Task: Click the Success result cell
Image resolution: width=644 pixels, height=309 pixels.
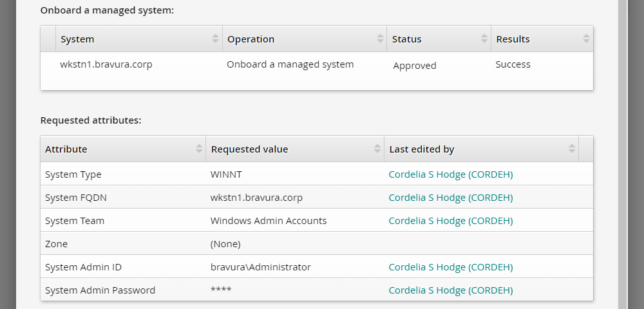Action: click(513, 64)
